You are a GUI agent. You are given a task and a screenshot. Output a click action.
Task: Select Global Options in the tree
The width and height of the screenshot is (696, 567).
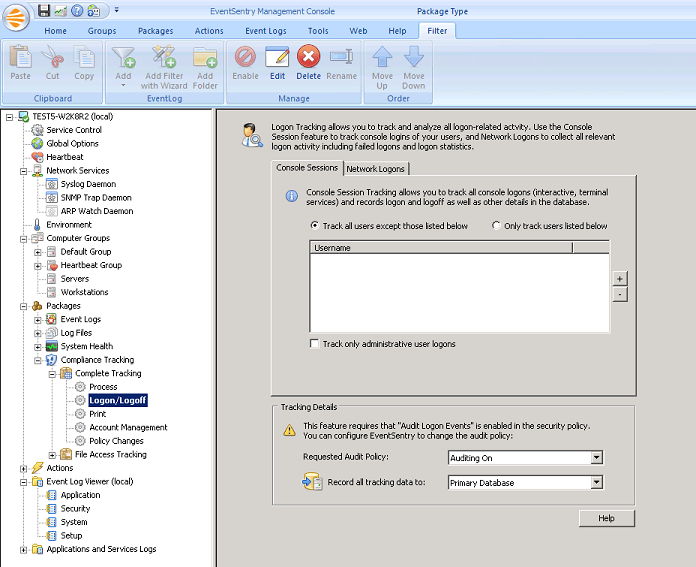[x=72, y=143]
